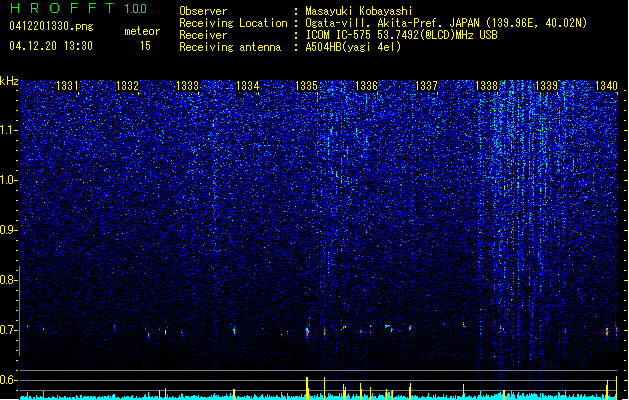The image size is (629, 400).
Task: Click the version number 1.00
Action: coord(136,9)
